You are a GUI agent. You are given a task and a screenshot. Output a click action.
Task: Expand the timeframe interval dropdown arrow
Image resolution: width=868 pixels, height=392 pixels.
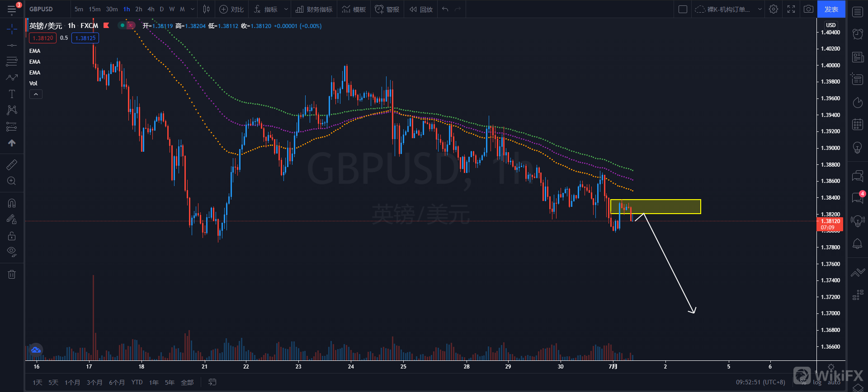(193, 9)
